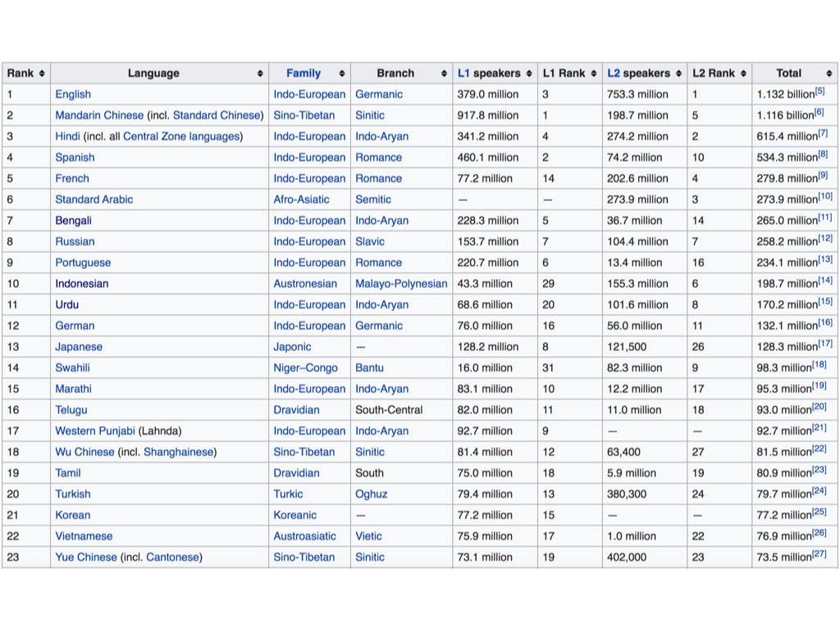This screenshot has height=630, width=840.
Task: Follow the Standard Chinese link
Action: click(217, 115)
